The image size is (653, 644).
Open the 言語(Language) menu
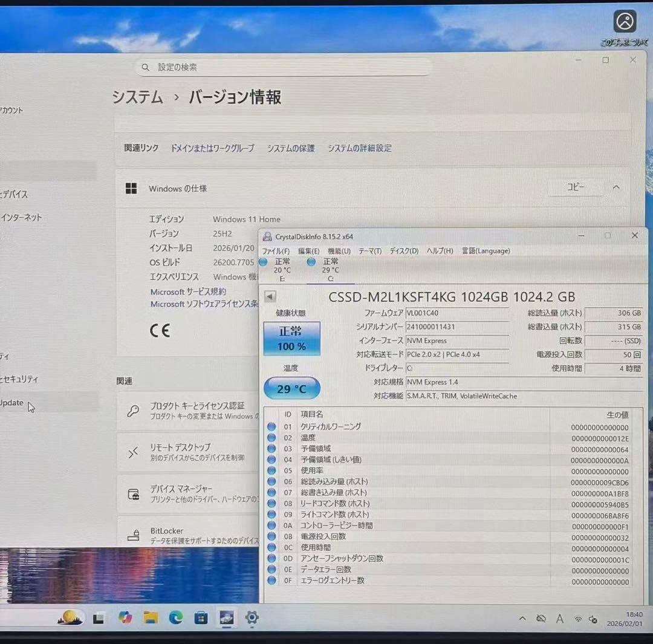486,251
